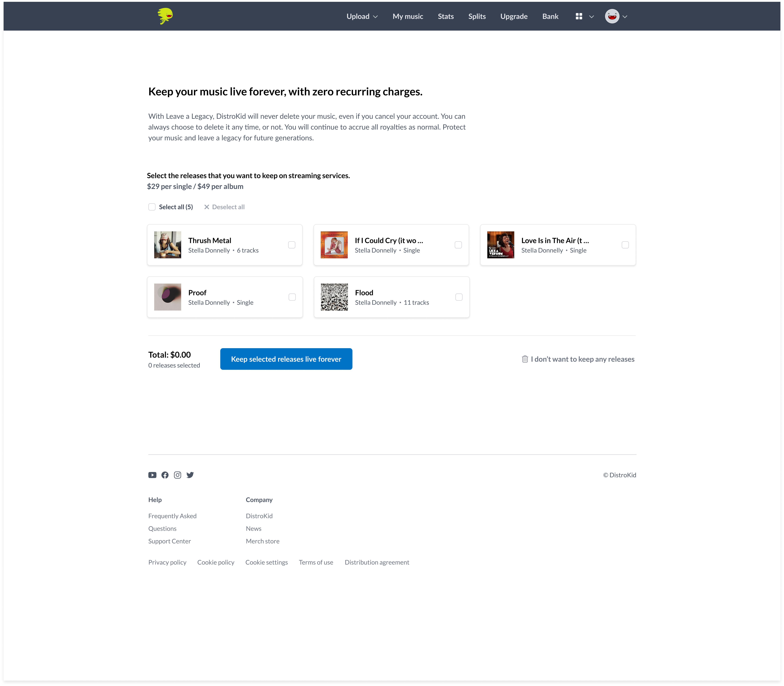Open the Upgrade page

(514, 16)
